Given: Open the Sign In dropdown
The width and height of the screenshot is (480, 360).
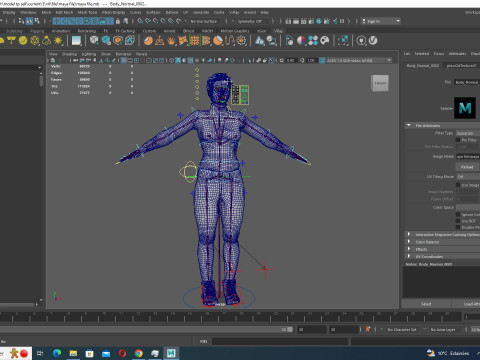Looking at the screenshot, I should click(381, 21).
